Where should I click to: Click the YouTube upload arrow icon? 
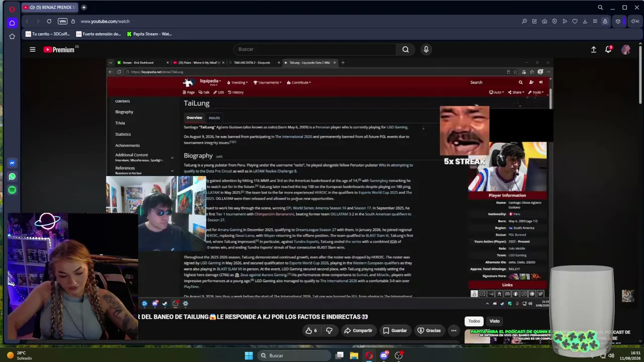(594, 49)
